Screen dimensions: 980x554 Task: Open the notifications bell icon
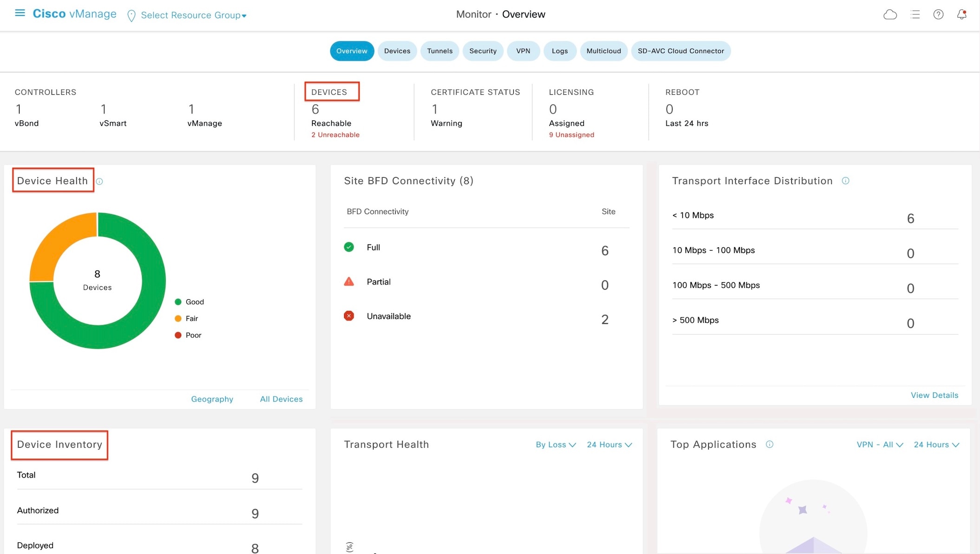[962, 14]
